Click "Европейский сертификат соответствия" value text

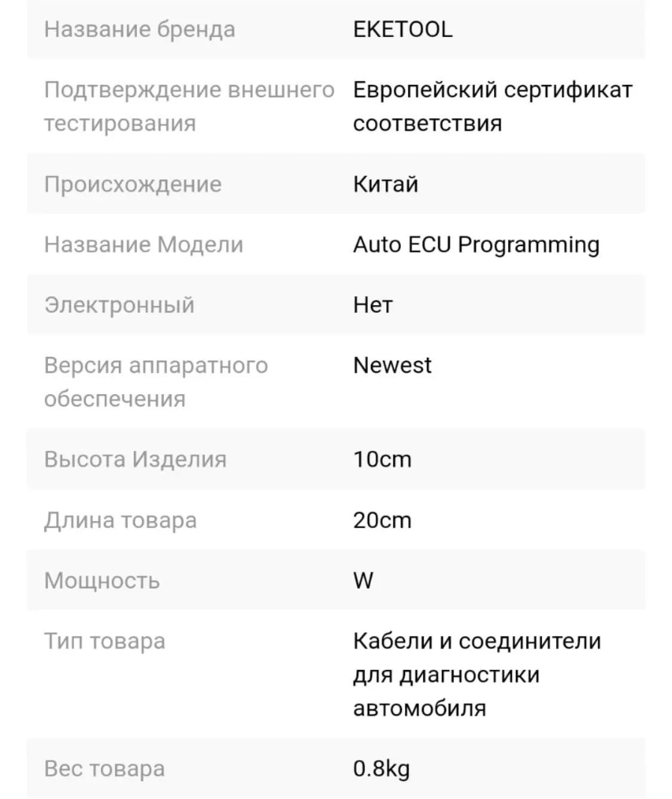pos(492,106)
